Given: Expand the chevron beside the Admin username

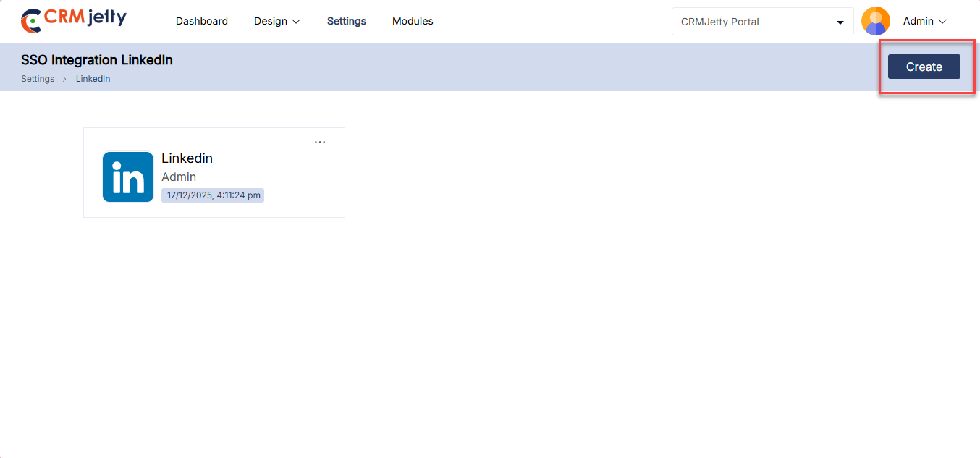Looking at the screenshot, I should 942,22.
